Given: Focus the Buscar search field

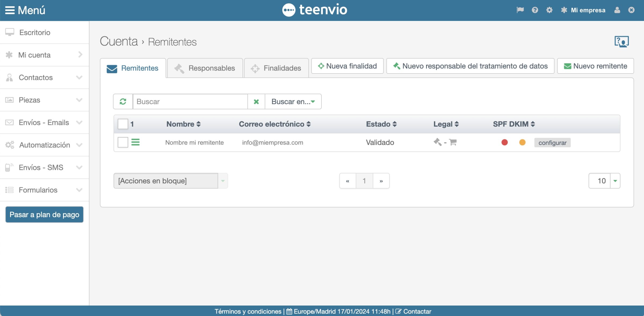Looking at the screenshot, I should click(190, 101).
